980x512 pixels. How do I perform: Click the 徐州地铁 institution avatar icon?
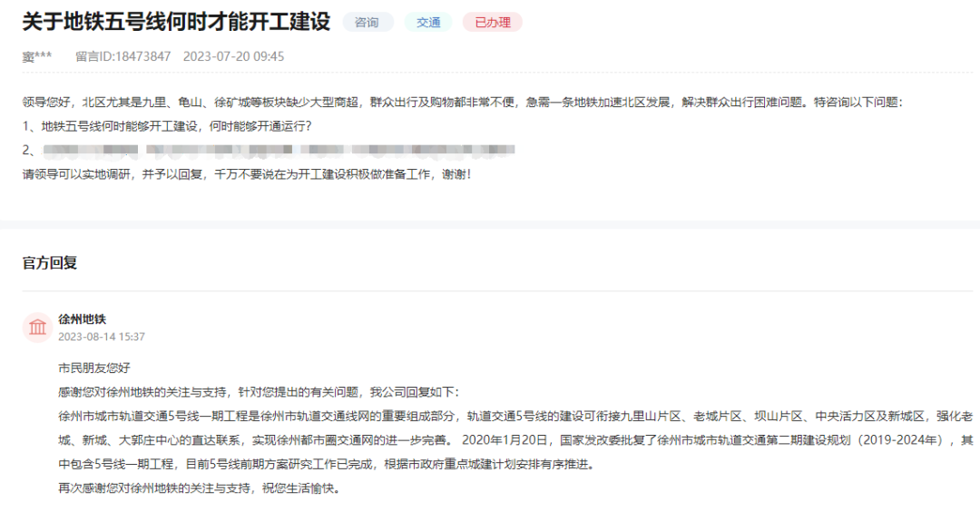click(x=37, y=327)
